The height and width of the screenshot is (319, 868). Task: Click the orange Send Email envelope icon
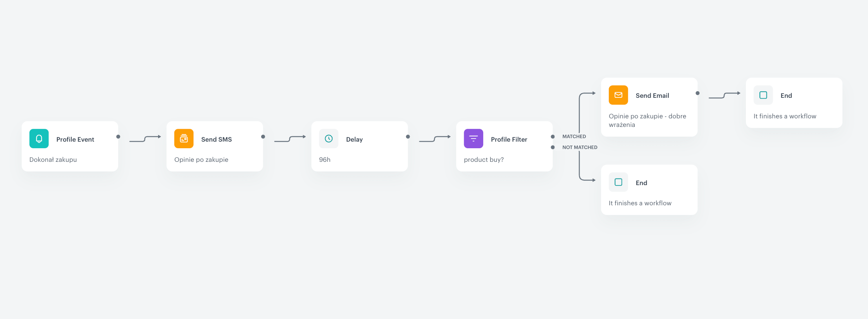click(x=618, y=95)
